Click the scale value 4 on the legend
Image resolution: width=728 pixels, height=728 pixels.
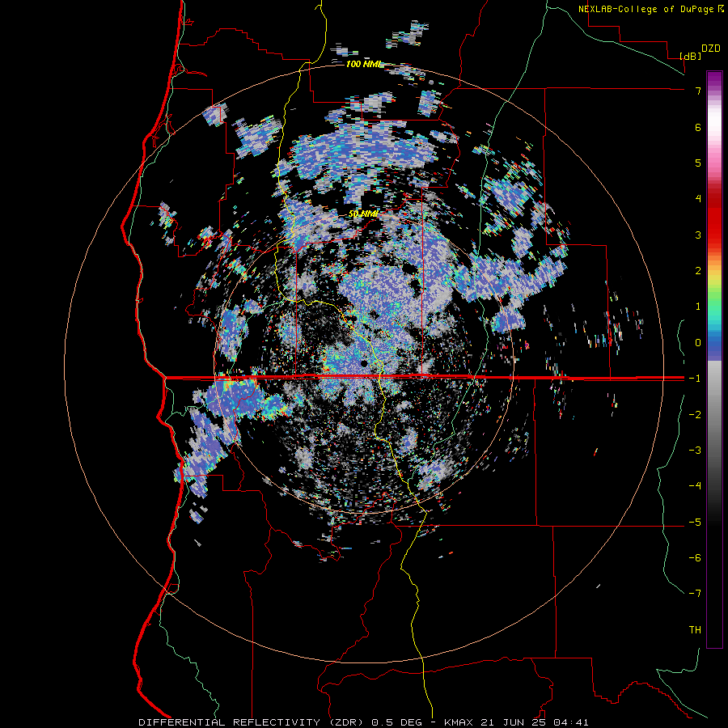tap(698, 199)
